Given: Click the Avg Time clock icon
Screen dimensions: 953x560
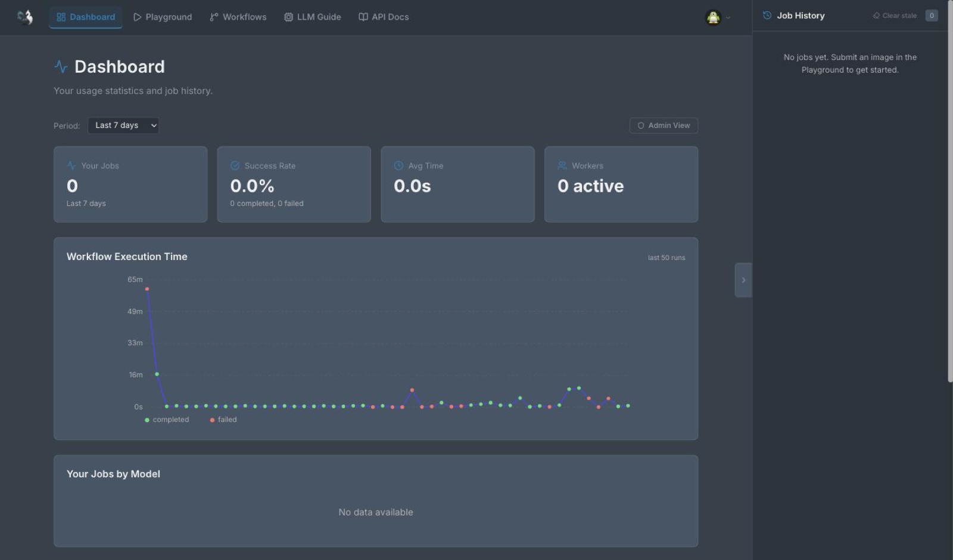Looking at the screenshot, I should (398, 165).
